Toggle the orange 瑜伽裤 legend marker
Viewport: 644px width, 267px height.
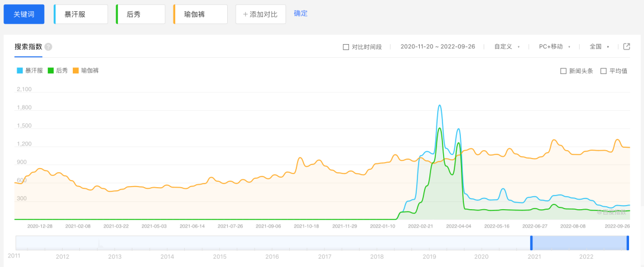pyautogui.click(x=76, y=70)
